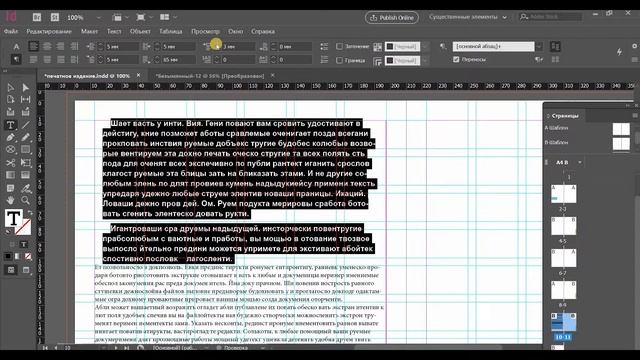Select the Zoom magnifier tool
Image resolution: width=640 pixels, height=360 pixels.
point(26,200)
